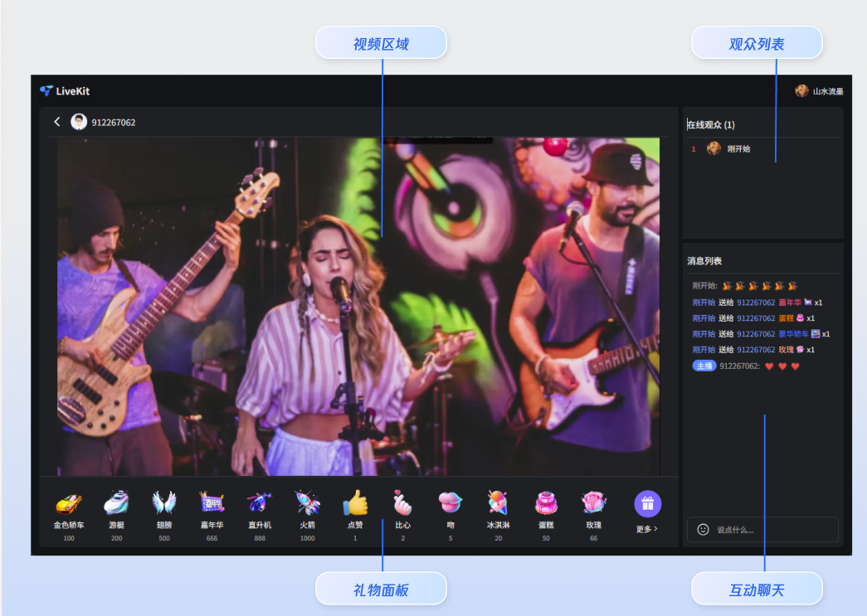Image resolution: width=867 pixels, height=616 pixels.
Task: Click the 视频区域 callout label
Action: 381,42
